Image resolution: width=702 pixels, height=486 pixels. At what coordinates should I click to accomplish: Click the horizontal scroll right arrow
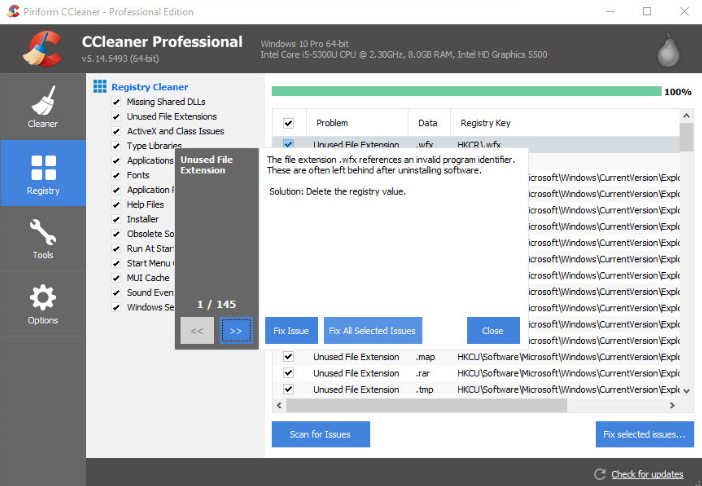coord(672,405)
